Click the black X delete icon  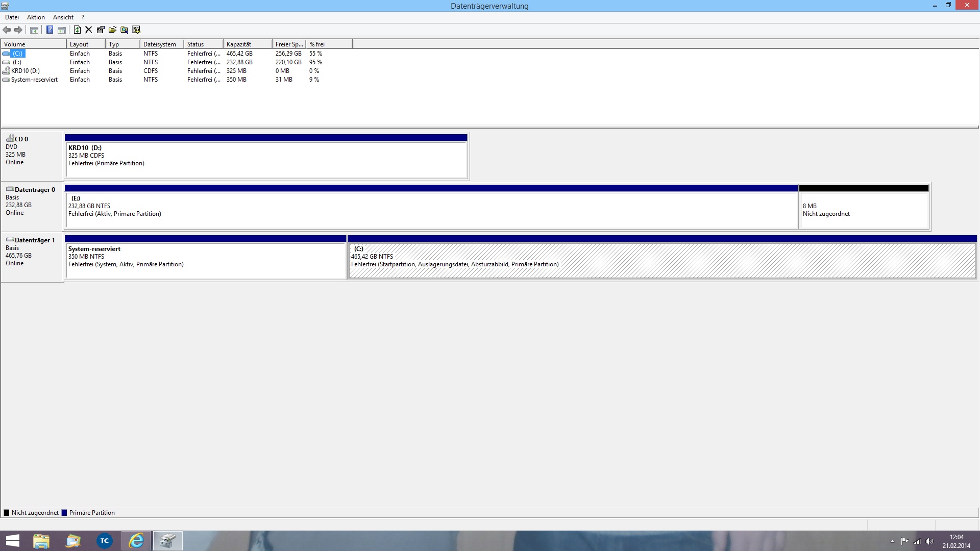point(88,30)
